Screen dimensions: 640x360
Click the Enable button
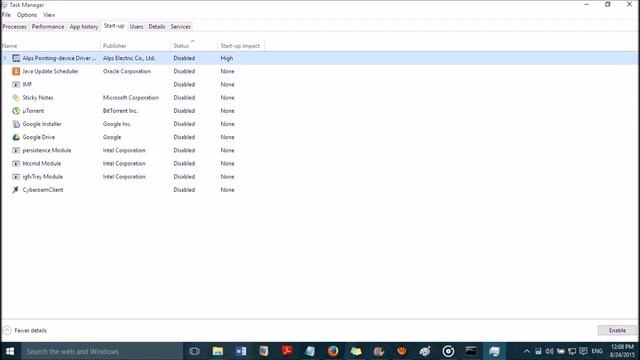click(x=617, y=330)
